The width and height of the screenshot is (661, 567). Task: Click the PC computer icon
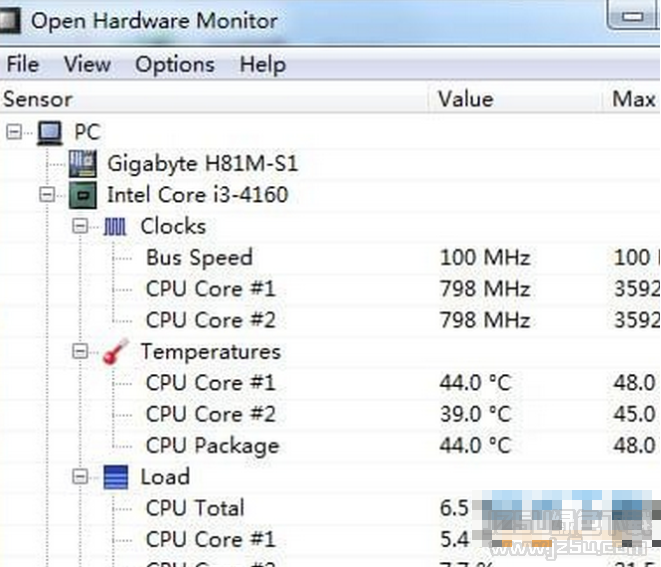pos(50,132)
